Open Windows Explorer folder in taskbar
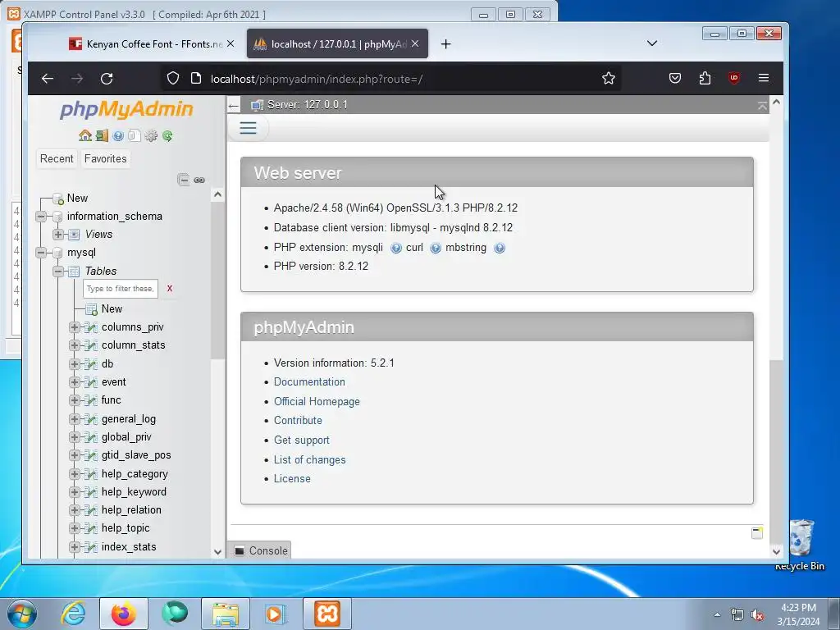Screen dimensions: 840x630 click(226, 614)
